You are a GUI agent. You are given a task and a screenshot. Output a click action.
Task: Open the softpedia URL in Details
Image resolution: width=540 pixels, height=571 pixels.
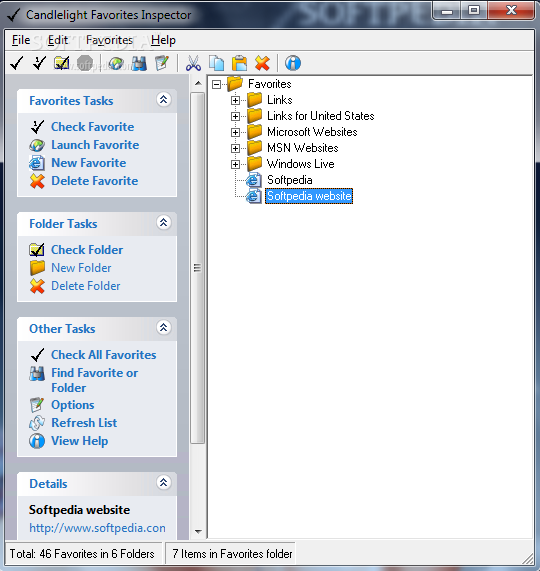(97, 528)
